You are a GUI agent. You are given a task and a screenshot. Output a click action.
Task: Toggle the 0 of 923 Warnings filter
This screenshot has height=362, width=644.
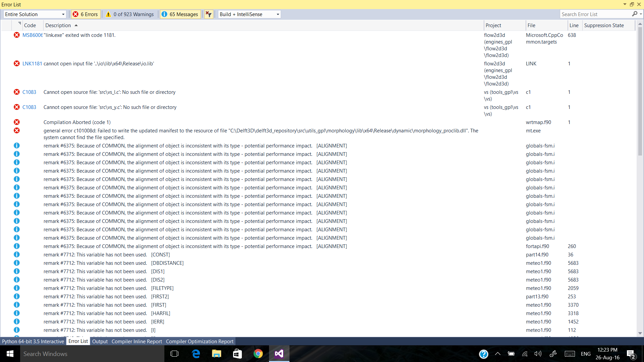[x=130, y=14]
